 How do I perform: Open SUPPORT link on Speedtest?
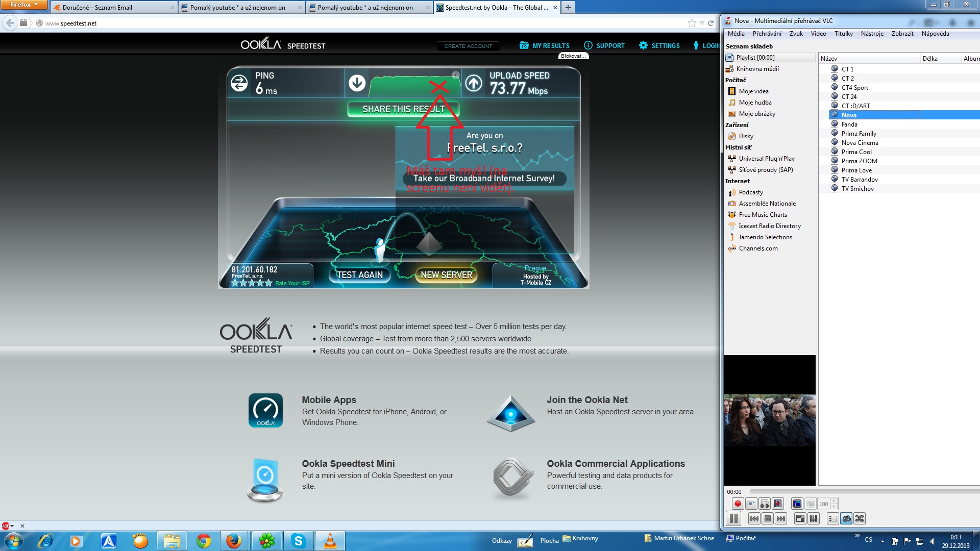pos(604,45)
